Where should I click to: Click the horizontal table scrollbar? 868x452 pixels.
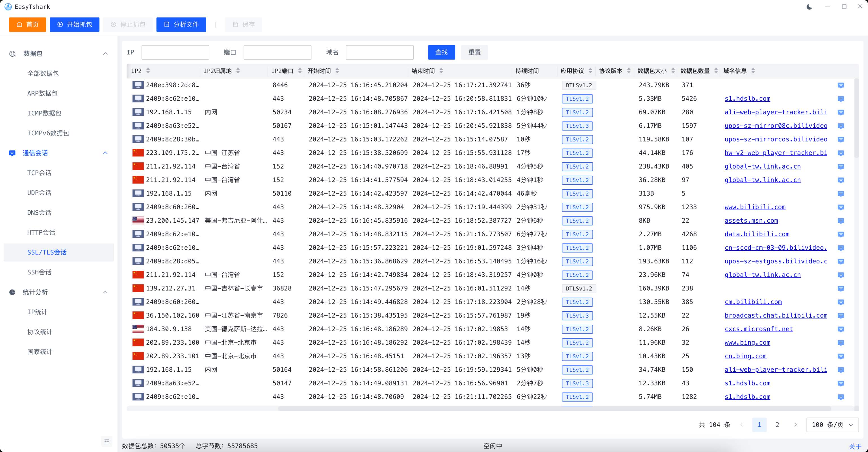[554, 409]
